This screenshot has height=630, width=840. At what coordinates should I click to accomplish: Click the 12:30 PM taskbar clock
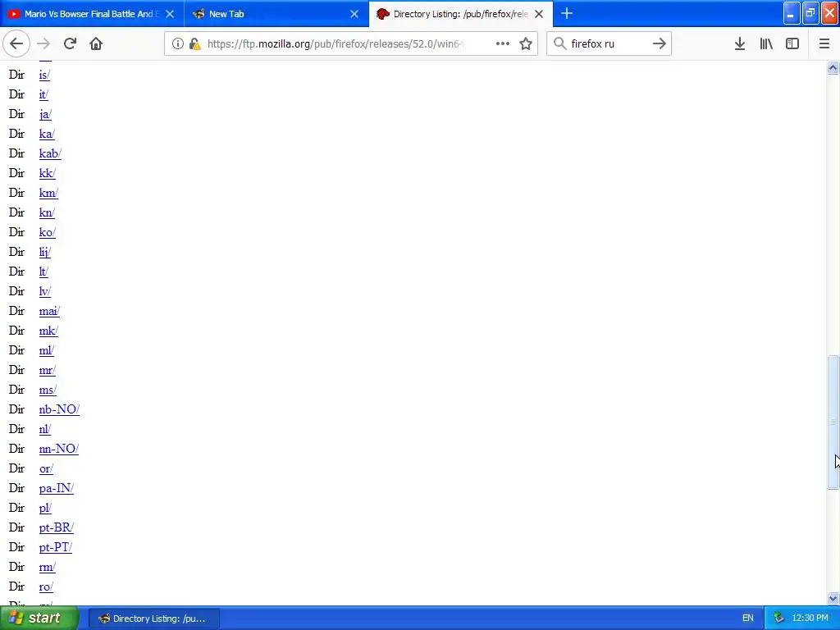(810, 619)
